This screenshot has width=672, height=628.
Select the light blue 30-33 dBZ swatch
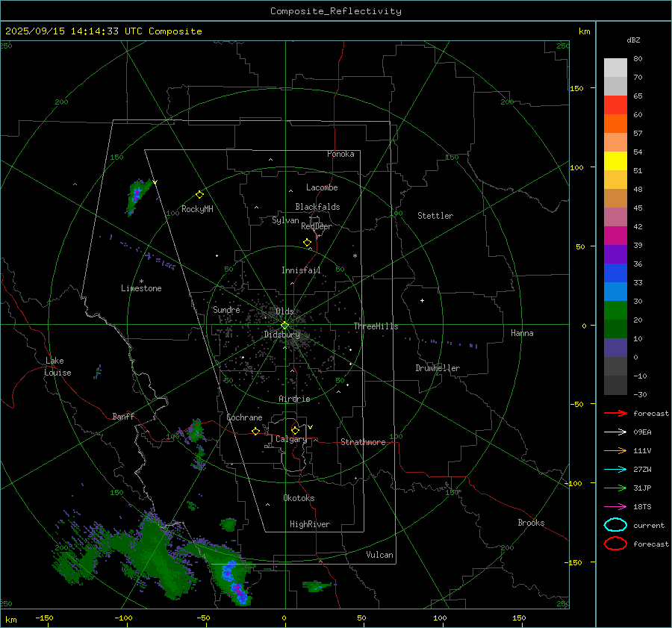[x=615, y=292]
